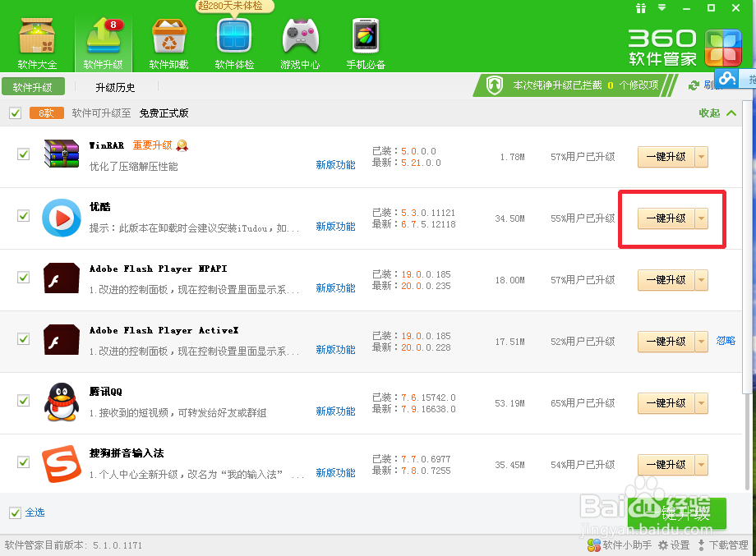The width and height of the screenshot is (756, 556).
Task: Click the WinRAR 重要升级 medal badge
Action: [182, 145]
